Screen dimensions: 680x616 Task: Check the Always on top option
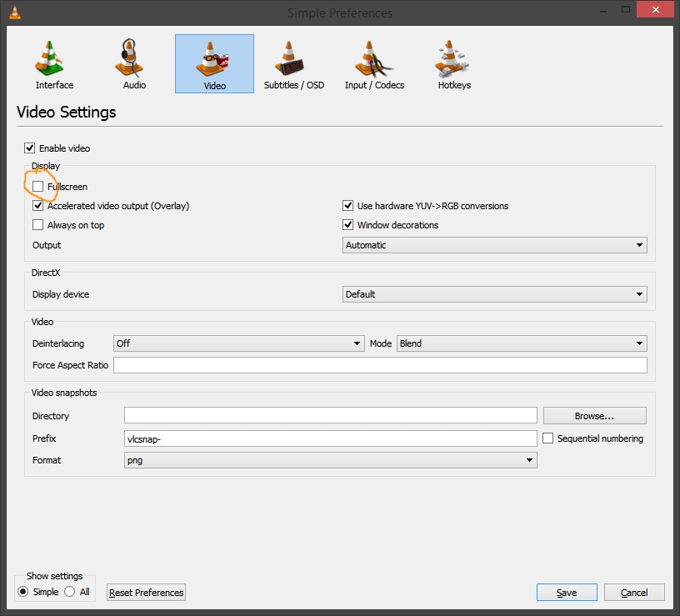[x=37, y=224]
